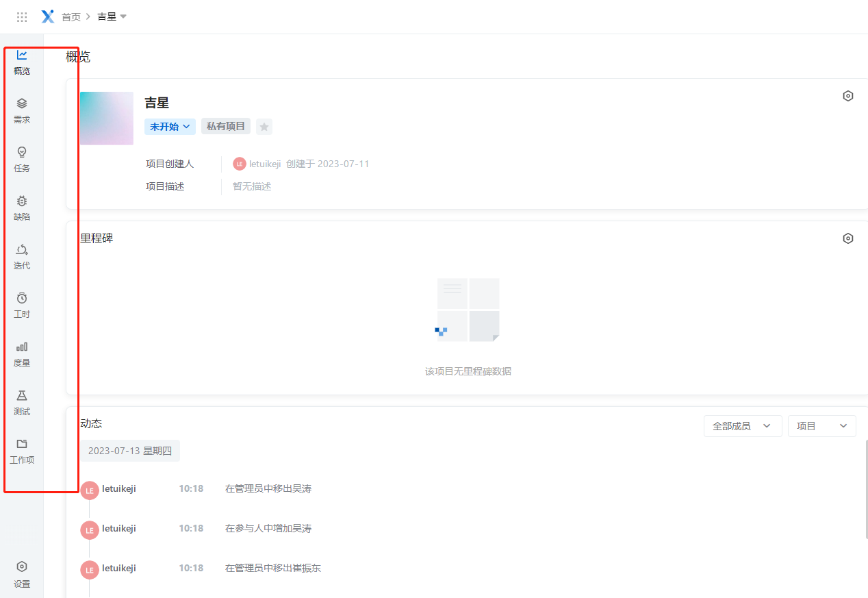Open the 任务 tasks sidebar item
Screen dimensions: 868x598
[22, 159]
